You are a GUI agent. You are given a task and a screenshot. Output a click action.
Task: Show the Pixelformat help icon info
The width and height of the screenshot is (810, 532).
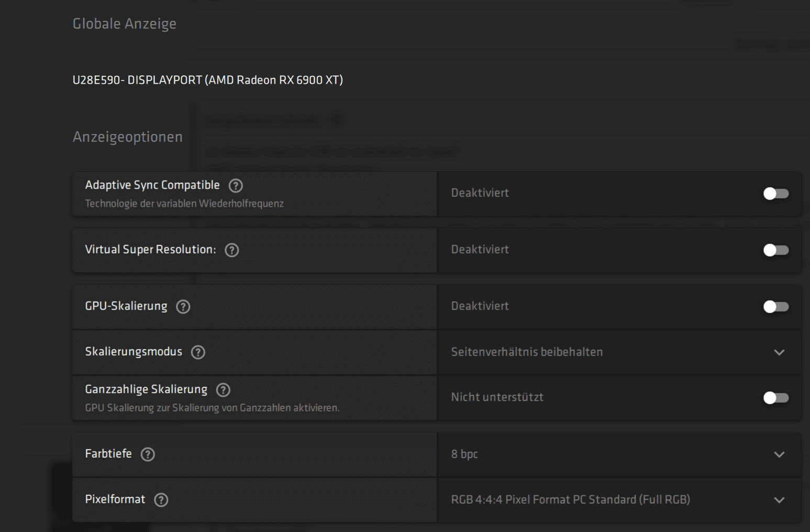tap(161, 500)
